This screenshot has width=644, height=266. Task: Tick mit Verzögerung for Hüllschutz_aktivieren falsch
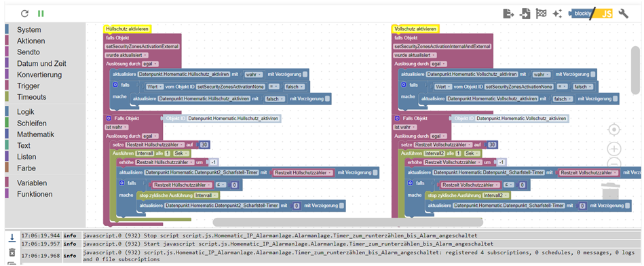pyautogui.click(x=327, y=99)
